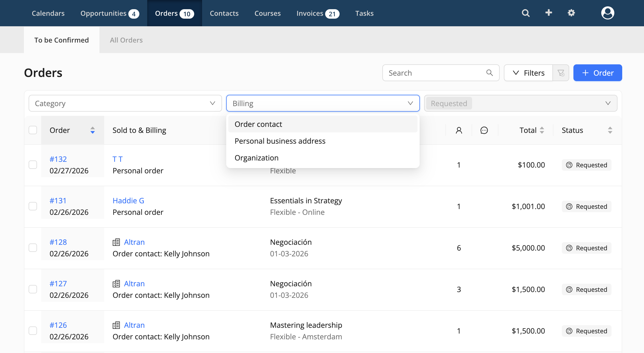Click the $5,000.00 total value
This screenshot has width=644, height=353.
(528, 248)
